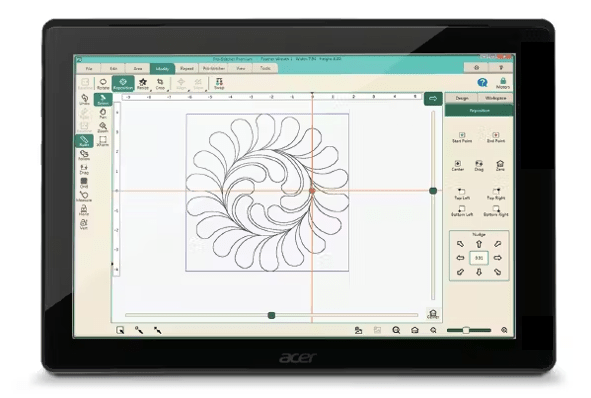Viewport: 591px width, 398px height.
Task: Select the Top Right reposition anchor
Action: tap(496, 194)
